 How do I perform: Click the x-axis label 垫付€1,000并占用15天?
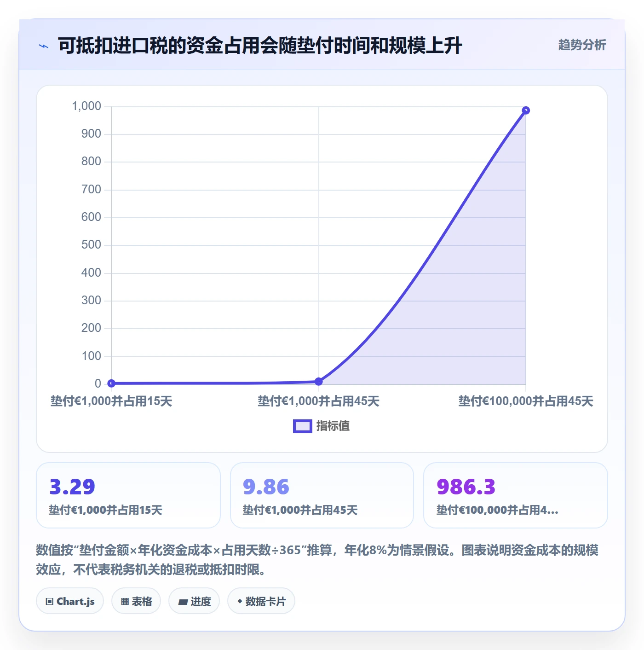point(111,401)
